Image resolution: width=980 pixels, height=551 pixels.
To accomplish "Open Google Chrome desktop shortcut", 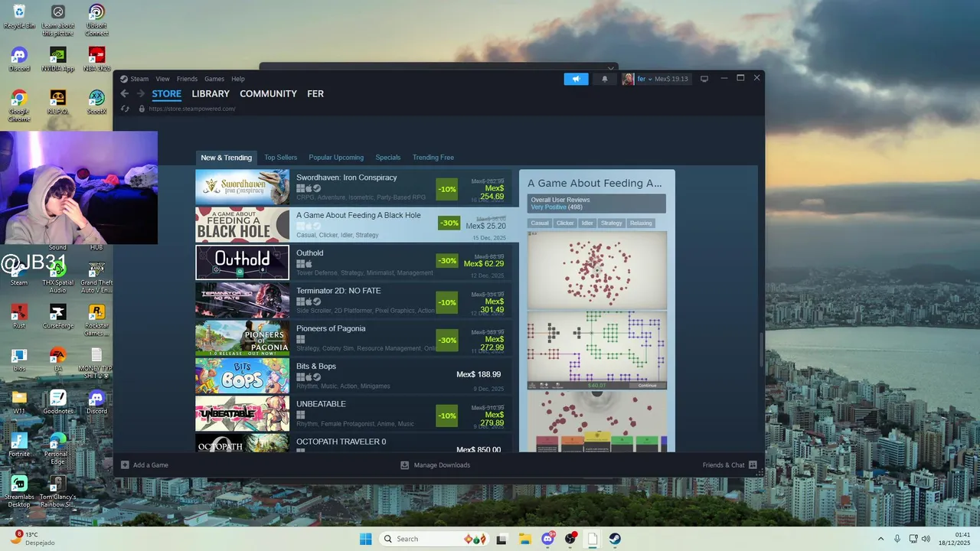I will 19,106.
